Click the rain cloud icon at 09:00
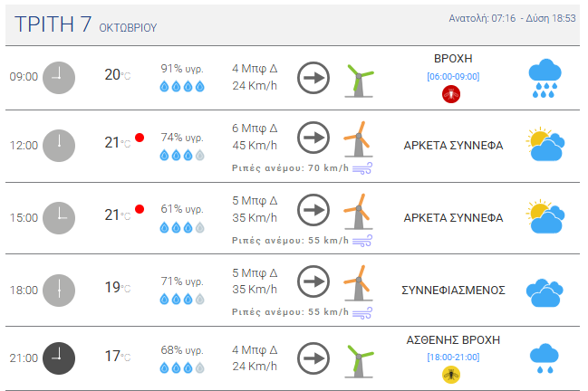 click(x=545, y=78)
